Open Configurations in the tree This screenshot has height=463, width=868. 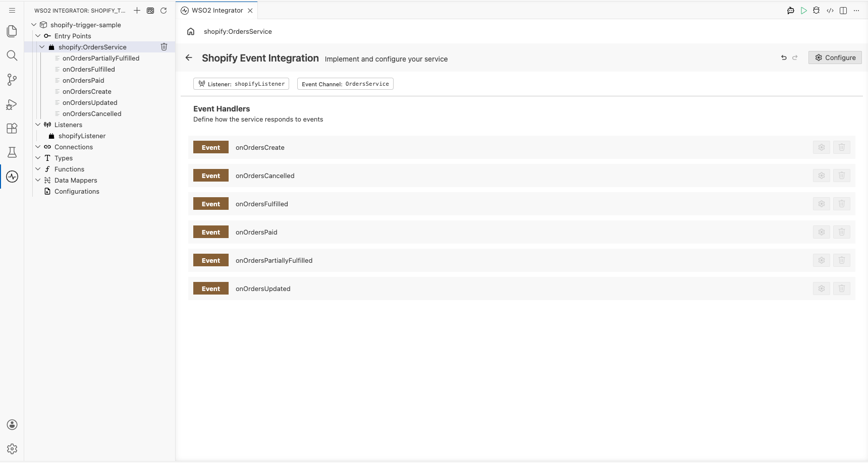tap(77, 191)
